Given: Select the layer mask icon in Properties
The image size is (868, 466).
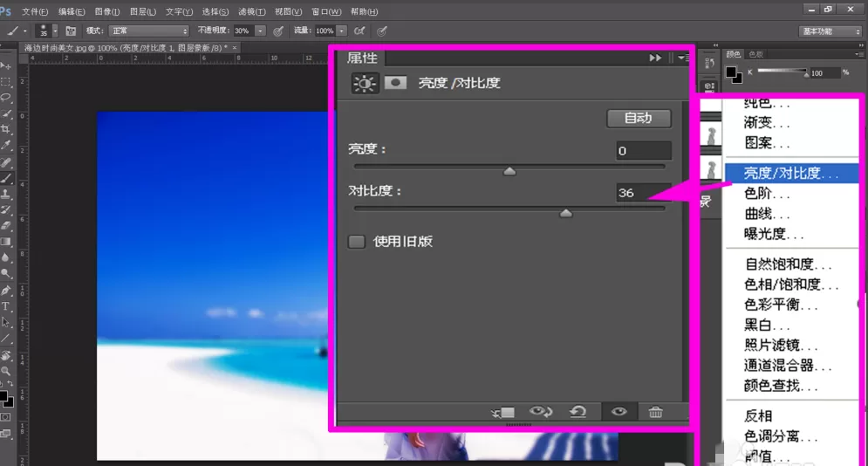Looking at the screenshot, I should [395, 83].
